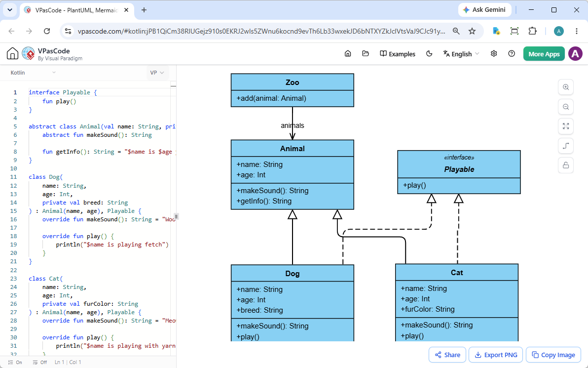Click the screen capture extension icon
The height and width of the screenshot is (368, 588).
(x=514, y=31)
